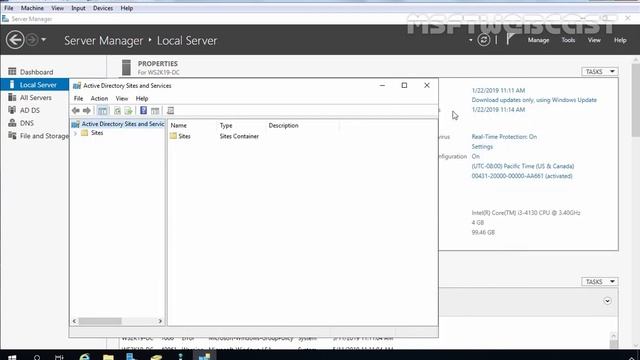Click the All Servers sidebar icon

click(12, 98)
